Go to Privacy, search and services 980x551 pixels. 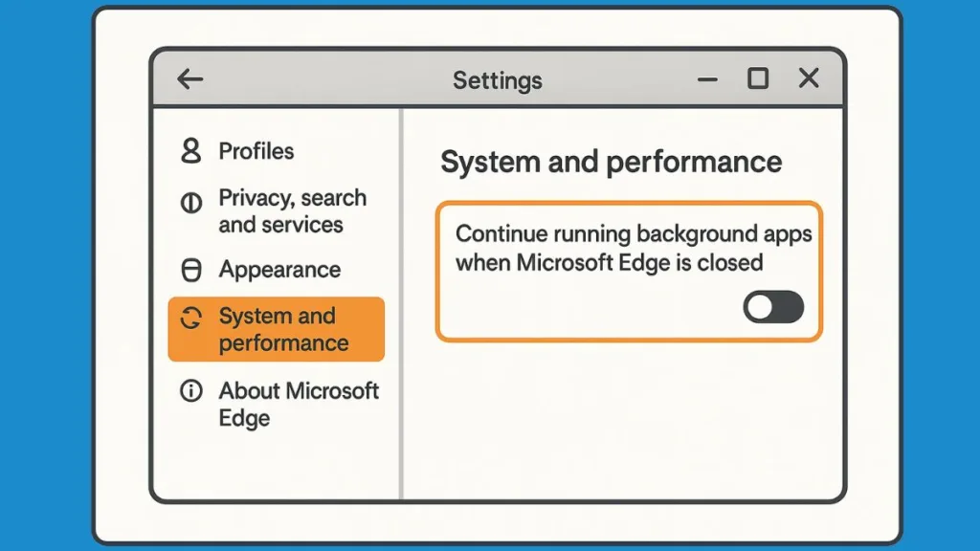click(x=292, y=211)
